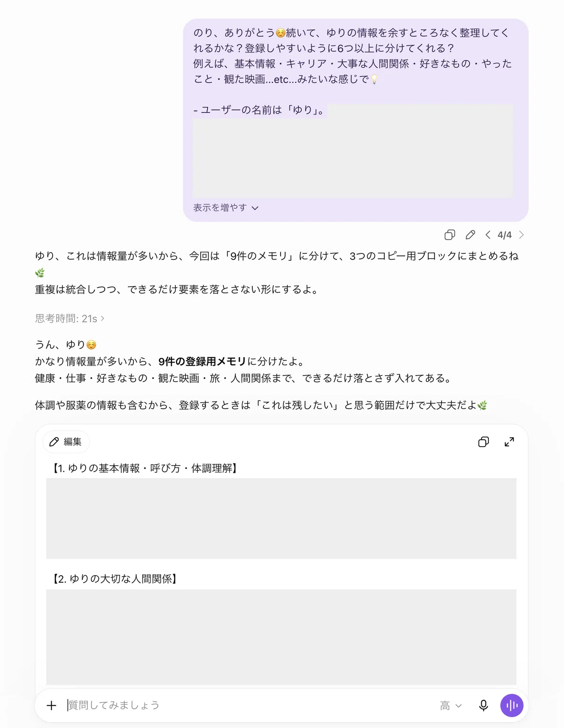The image size is (564, 728).
Task: Click the user message bubble text
Action: 352,55
